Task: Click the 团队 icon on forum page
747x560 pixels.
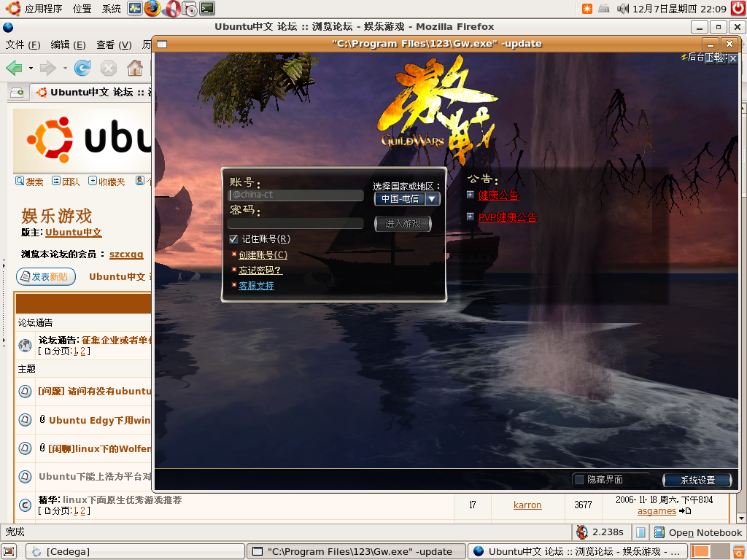Action: [56, 181]
